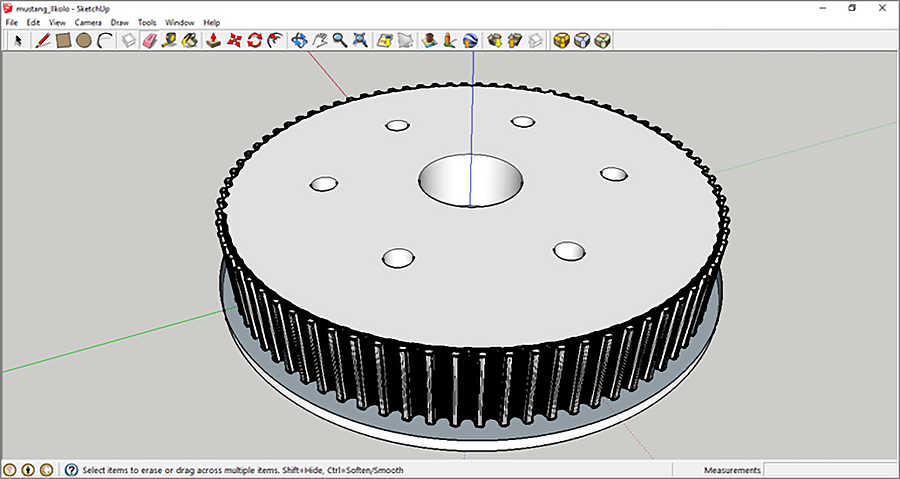Click the Zoom magnifier tool
Image resolution: width=900 pixels, height=479 pixels.
[340, 41]
